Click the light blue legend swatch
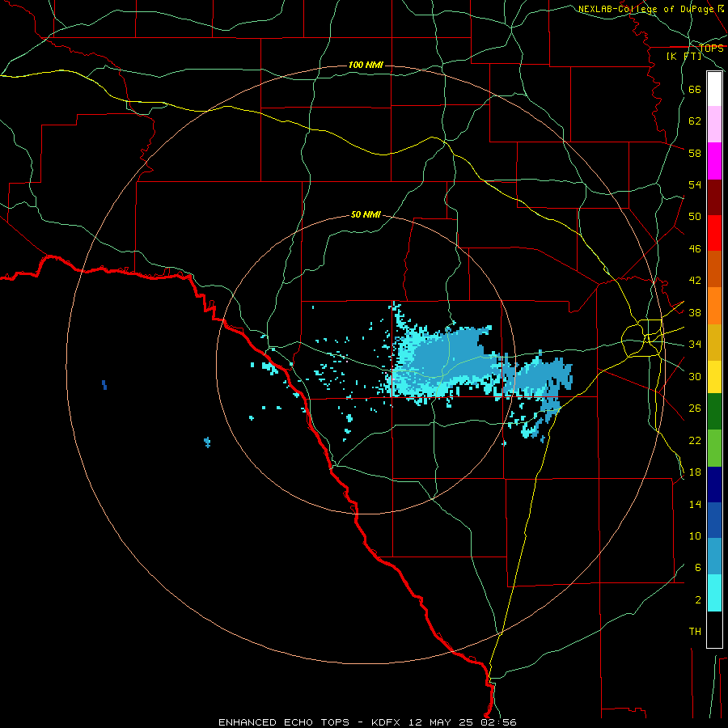This screenshot has height=728, width=728. tap(714, 557)
